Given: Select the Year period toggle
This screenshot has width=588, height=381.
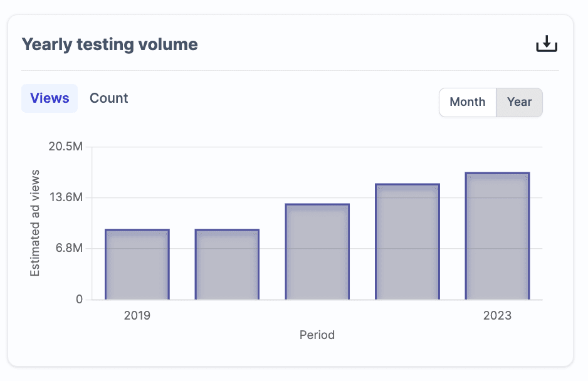Looking at the screenshot, I should tap(519, 102).
